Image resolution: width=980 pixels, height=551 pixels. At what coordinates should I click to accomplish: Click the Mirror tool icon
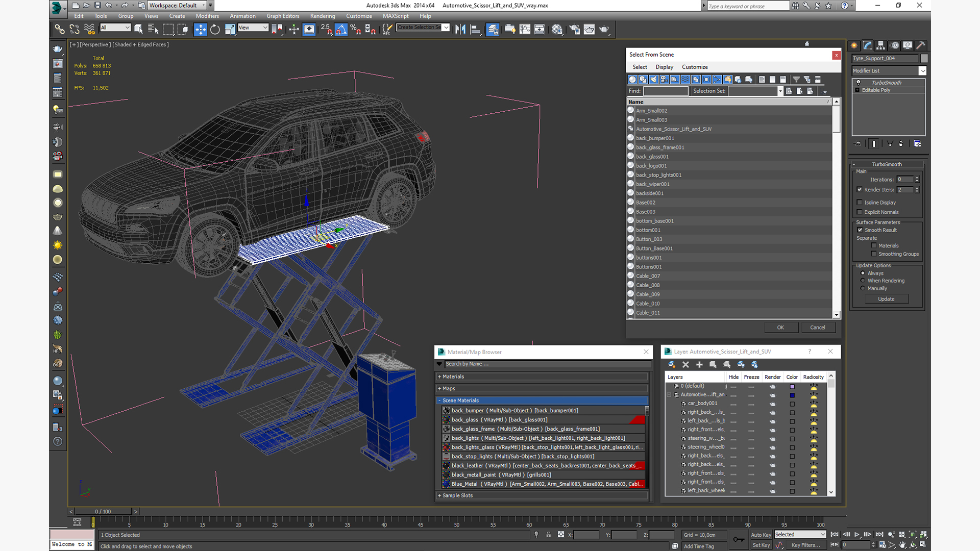coord(460,29)
